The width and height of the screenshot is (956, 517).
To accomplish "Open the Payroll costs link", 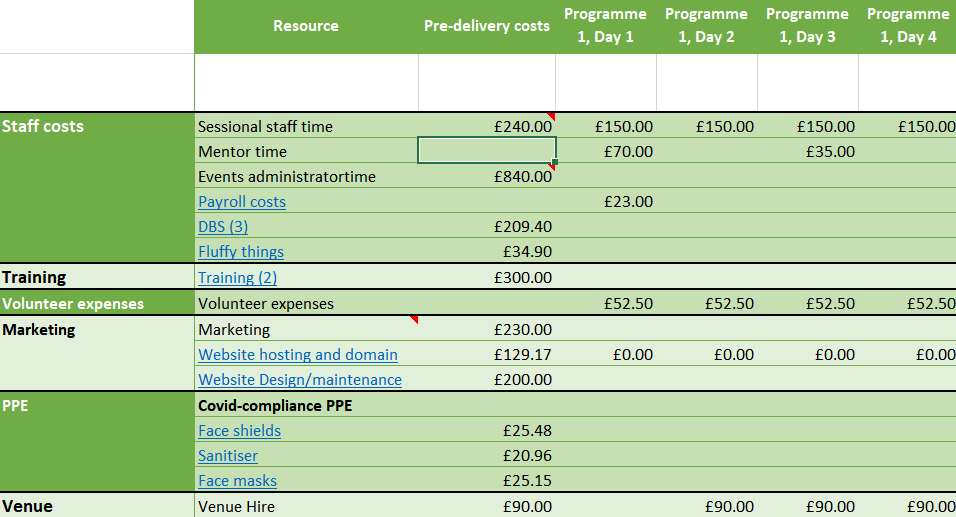I will pyautogui.click(x=241, y=202).
